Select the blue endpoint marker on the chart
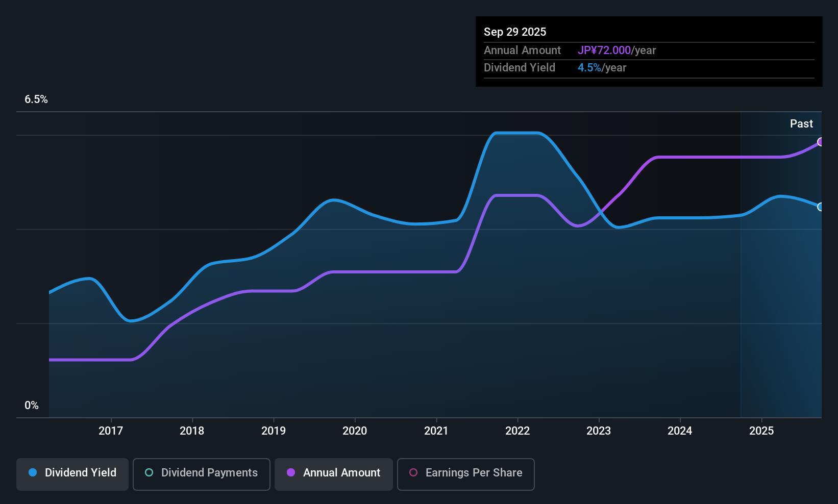 821,208
